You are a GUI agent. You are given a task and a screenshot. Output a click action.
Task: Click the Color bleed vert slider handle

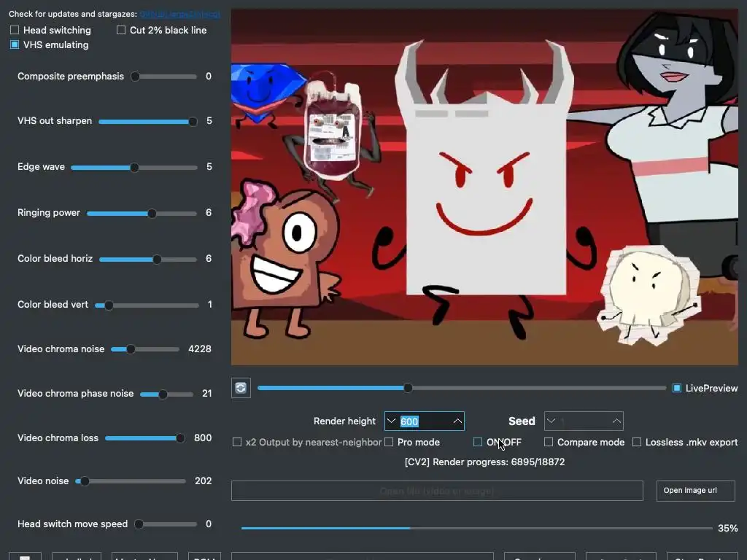tap(109, 306)
